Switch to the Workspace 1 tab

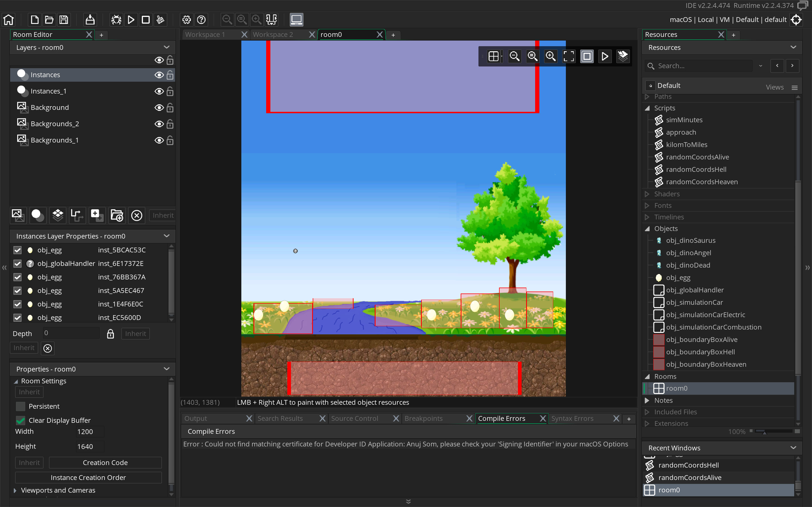(x=205, y=35)
